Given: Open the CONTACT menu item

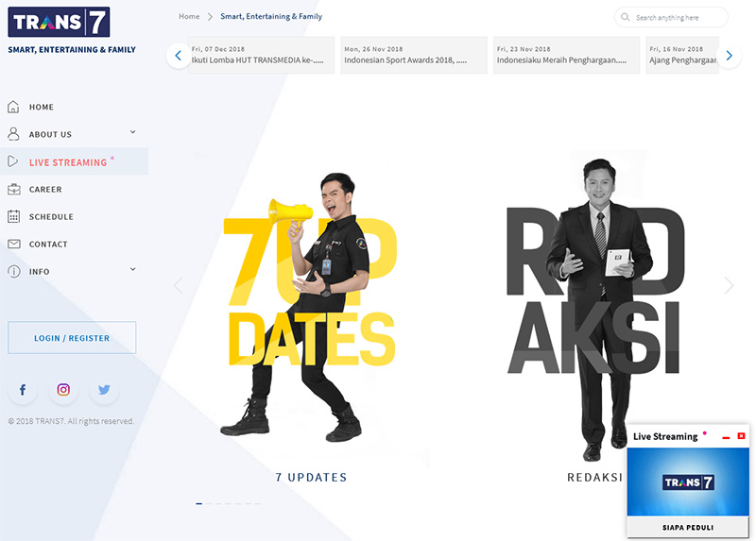Looking at the screenshot, I should click(48, 245).
